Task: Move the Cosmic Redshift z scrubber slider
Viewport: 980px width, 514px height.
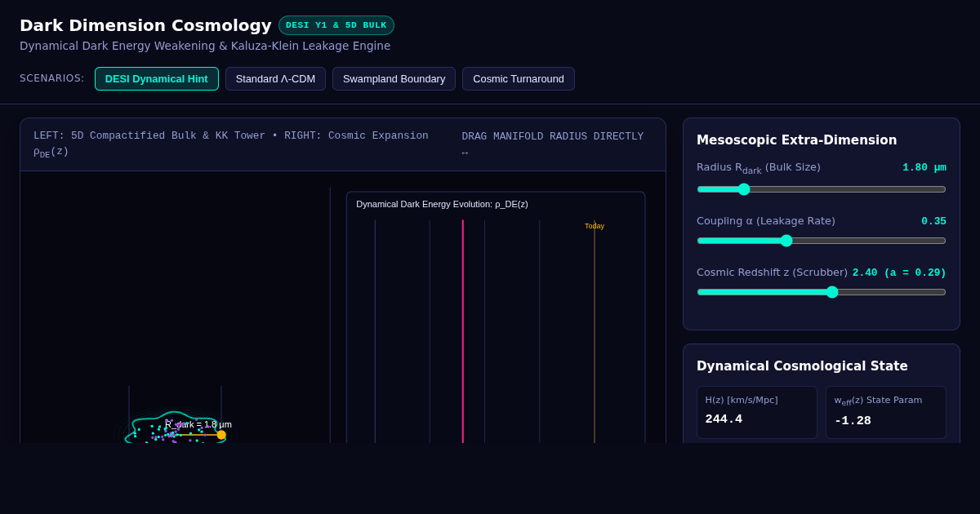Action: 822,292
